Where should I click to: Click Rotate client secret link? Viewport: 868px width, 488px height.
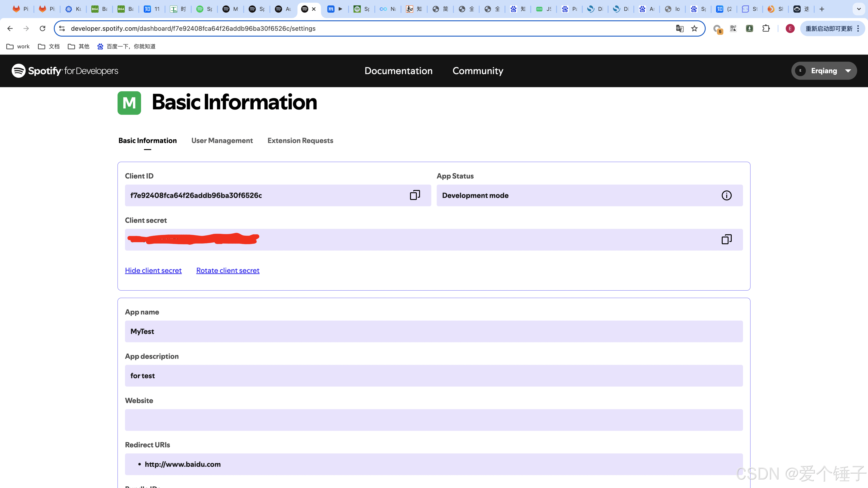(x=228, y=270)
